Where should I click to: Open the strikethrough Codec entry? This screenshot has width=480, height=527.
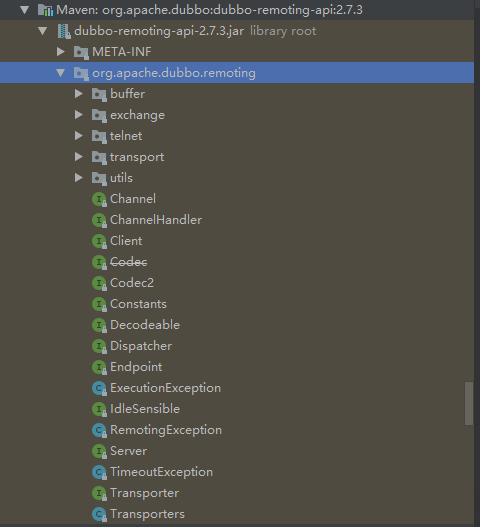pos(128,262)
